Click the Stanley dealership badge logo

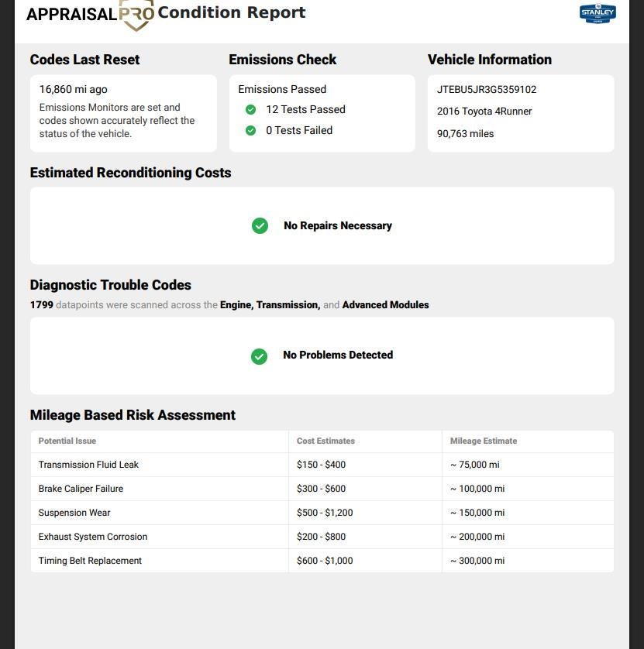pyautogui.click(x=598, y=13)
